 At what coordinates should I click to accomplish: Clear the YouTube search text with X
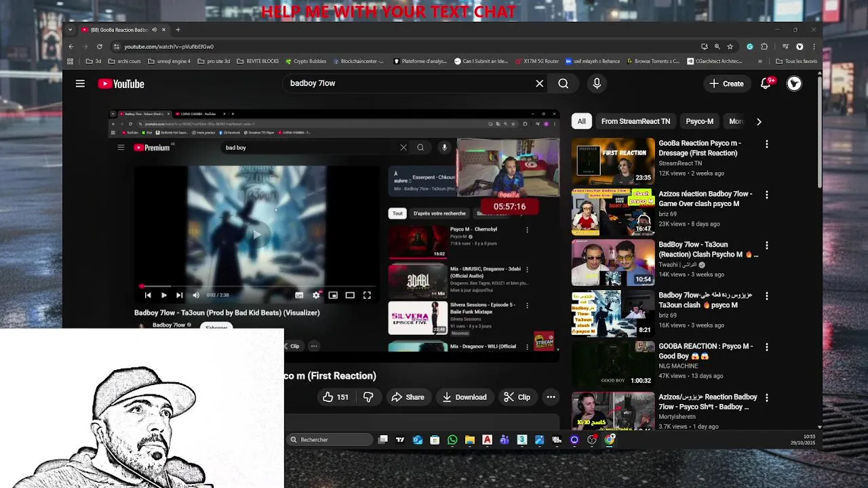pyautogui.click(x=539, y=83)
